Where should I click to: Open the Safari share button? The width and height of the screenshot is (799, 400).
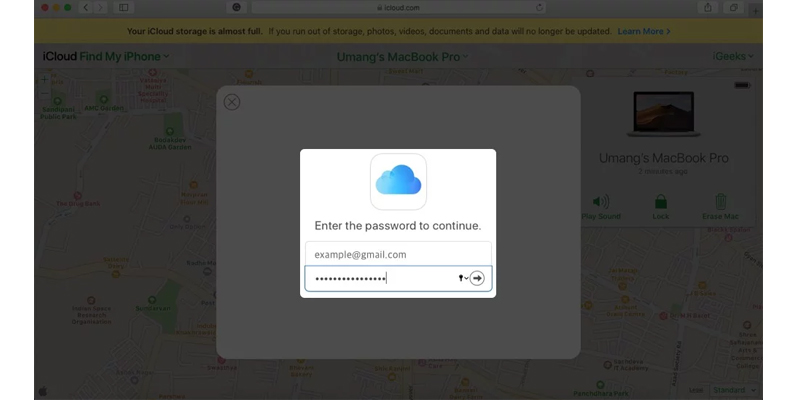[x=708, y=8]
